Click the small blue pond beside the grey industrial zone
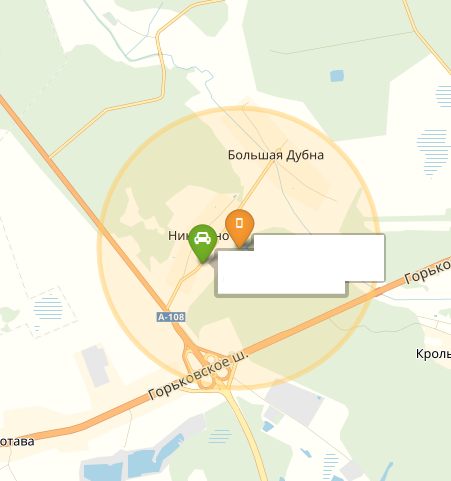 (268, 426)
